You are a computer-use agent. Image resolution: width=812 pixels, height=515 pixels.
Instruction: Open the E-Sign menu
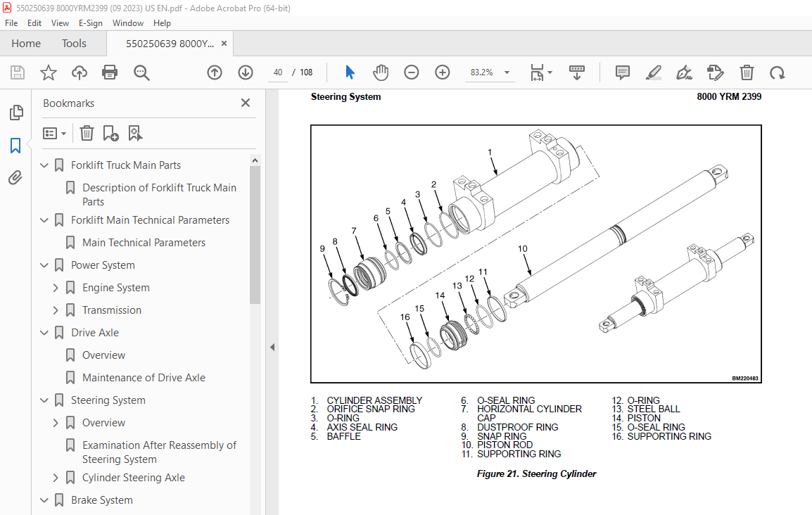(91, 23)
